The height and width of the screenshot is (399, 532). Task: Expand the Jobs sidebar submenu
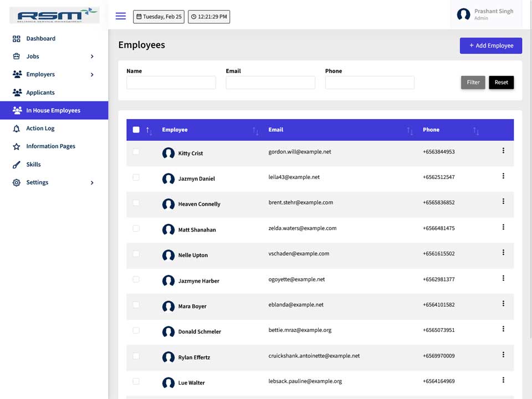[x=92, y=57]
